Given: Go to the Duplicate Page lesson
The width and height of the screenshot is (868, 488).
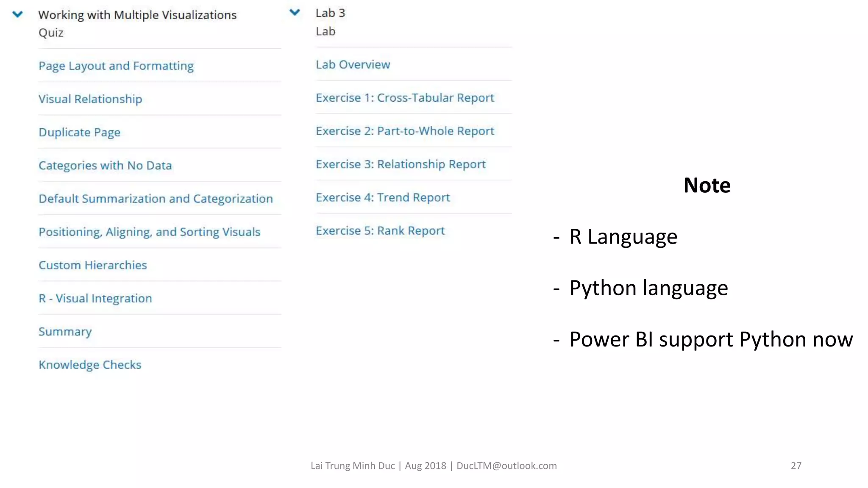Looking at the screenshot, I should click(x=80, y=132).
